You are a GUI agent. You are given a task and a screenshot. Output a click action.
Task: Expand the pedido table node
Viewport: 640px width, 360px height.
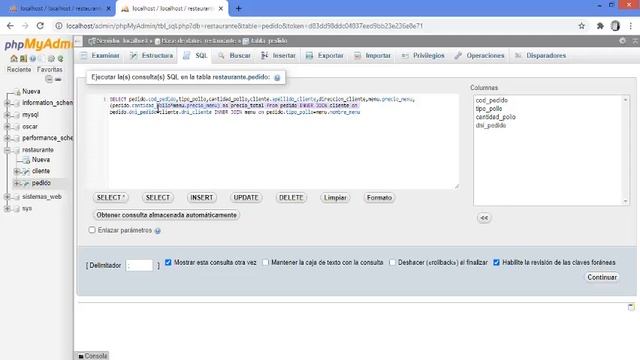point(17,183)
